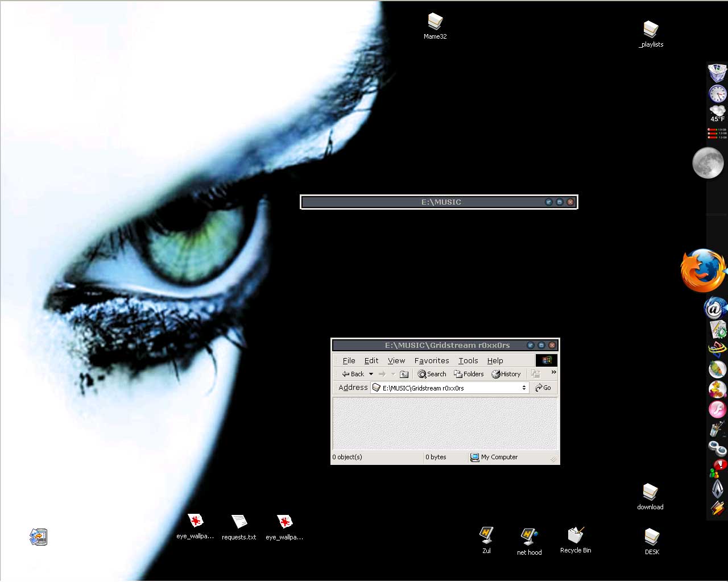Open Thunderbird mail icon in dock
Screen dimensions: 728x582
coord(714,309)
